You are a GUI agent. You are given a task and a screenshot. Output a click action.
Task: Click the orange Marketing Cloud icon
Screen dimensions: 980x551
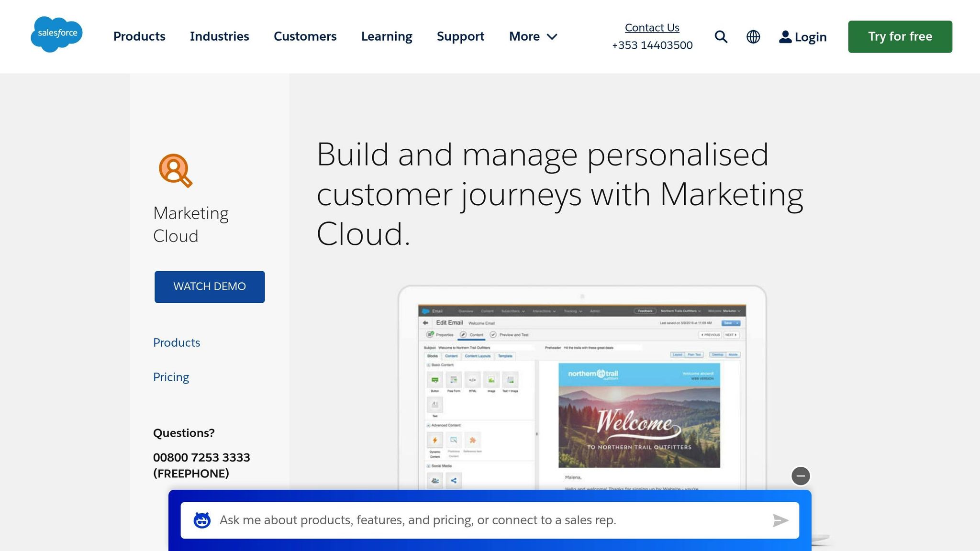175,170
